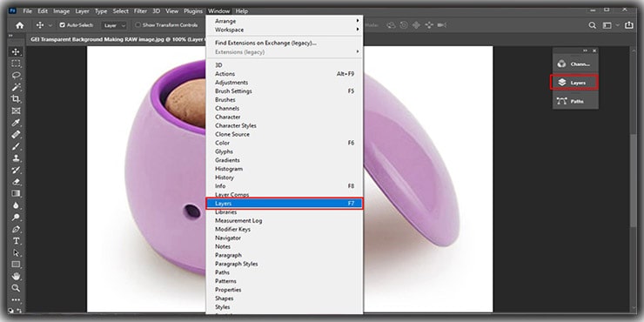Select the Move tool in the toolbox
Screen dimensions: 644x322
coord(16,51)
